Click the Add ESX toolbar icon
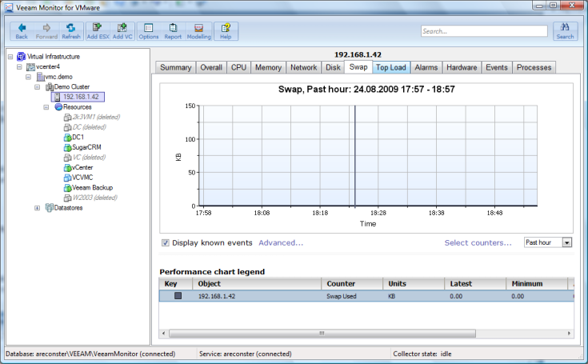 tap(98, 30)
